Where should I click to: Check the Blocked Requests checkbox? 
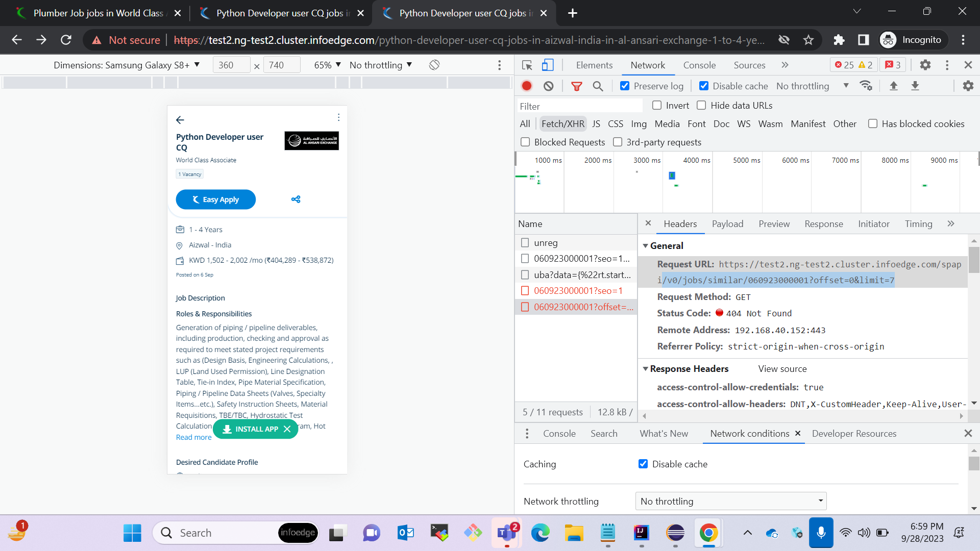point(525,142)
